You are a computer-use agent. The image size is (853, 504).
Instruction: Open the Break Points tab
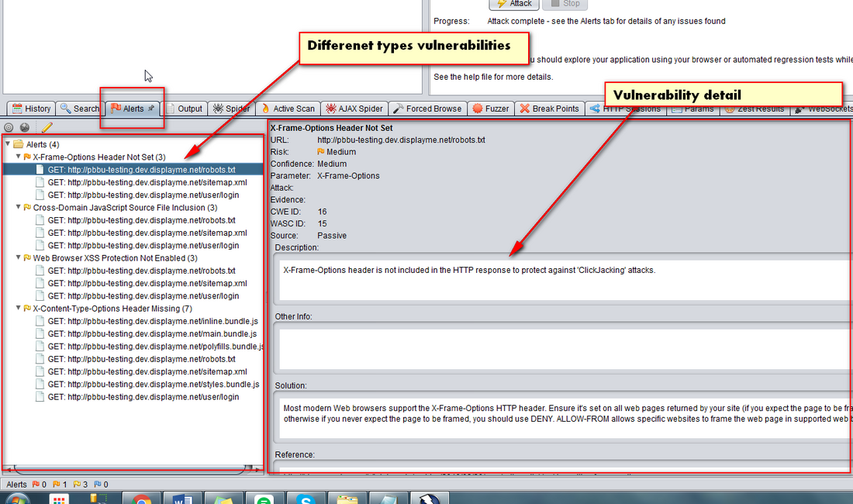(549, 109)
